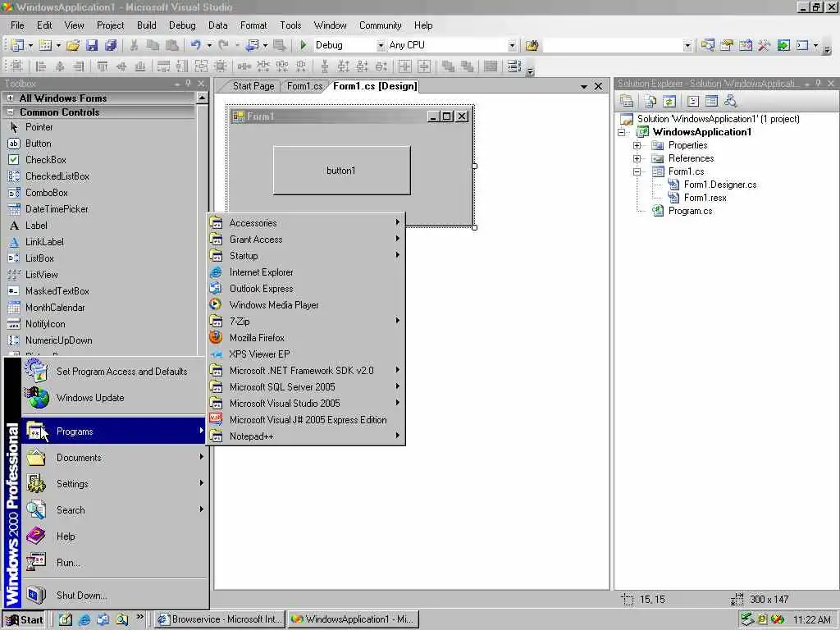Screen dimensions: 840x630
Task: Click the Undo arrow icon
Action: (x=196, y=46)
